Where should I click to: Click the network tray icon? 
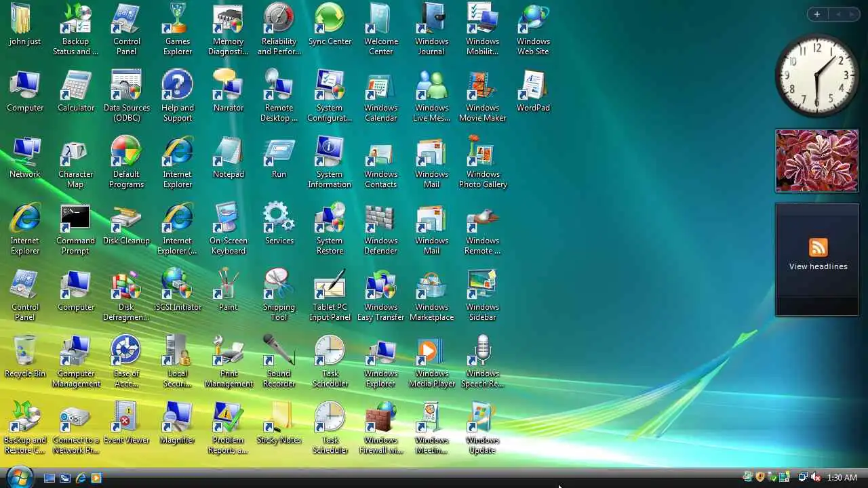(x=803, y=478)
